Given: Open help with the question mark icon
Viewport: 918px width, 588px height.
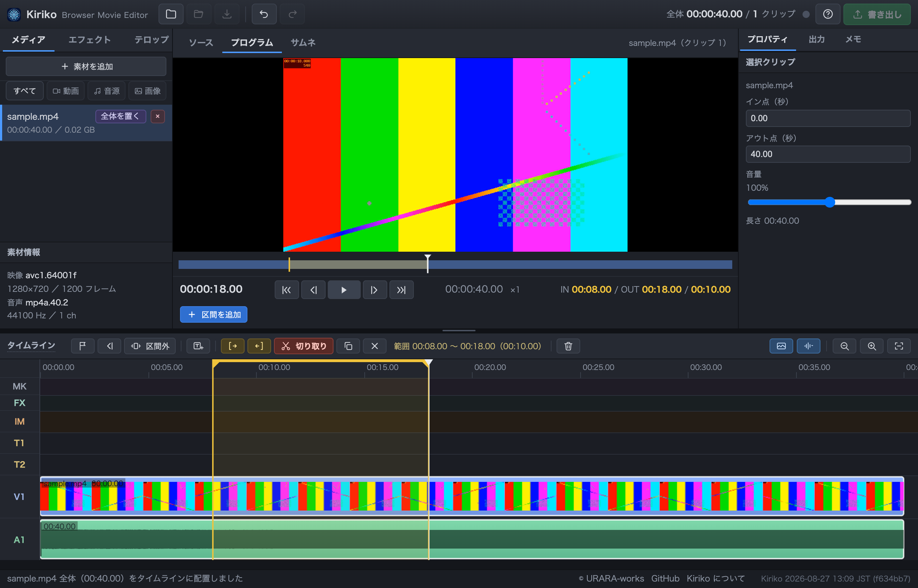Looking at the screenshot, I should pos(828,14).
